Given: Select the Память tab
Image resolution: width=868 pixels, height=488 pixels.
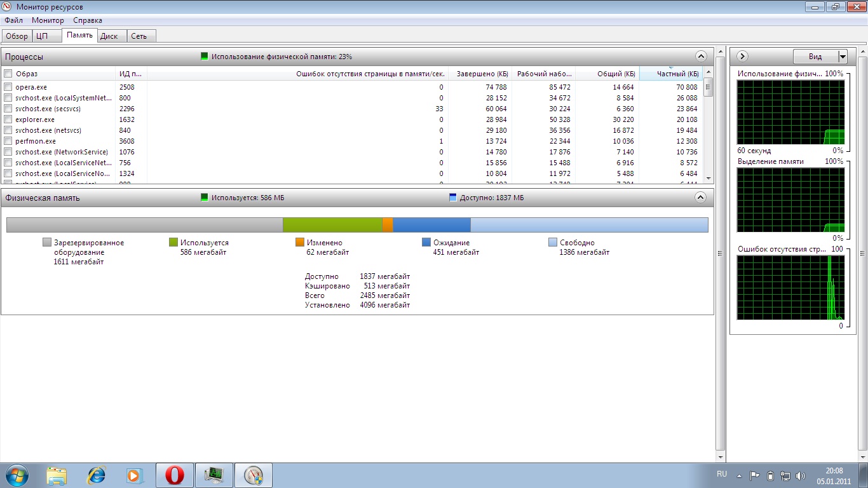Looking at the screenshot, I should 80,36.
